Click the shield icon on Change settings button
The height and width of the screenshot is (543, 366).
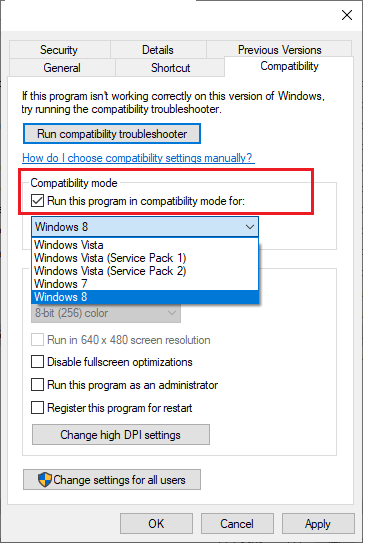point(45,480)
